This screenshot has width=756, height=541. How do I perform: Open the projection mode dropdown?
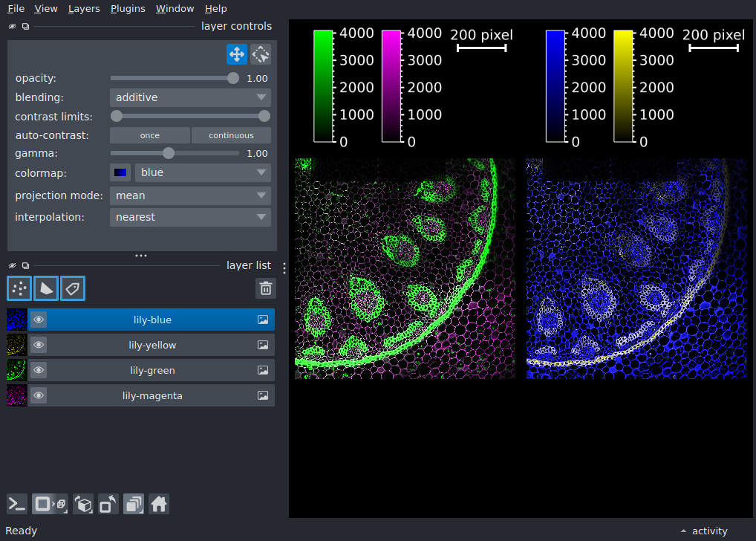tap(190, 195)
